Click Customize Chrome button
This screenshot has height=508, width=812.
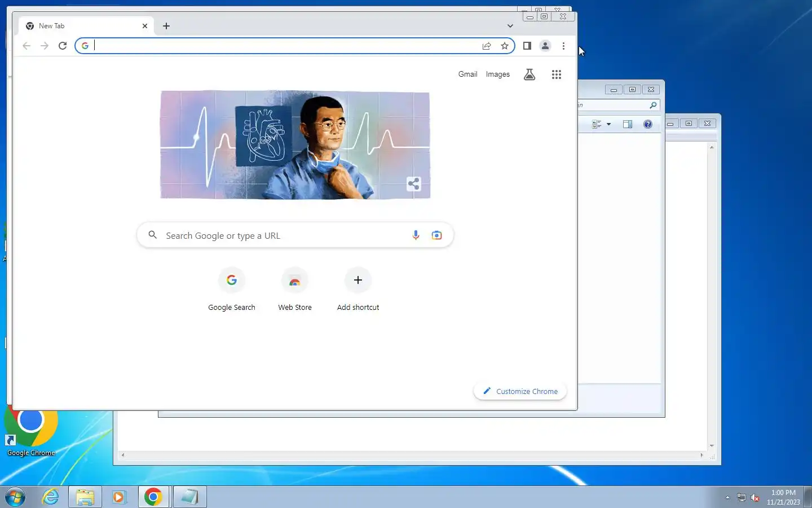[x=520, y=391]
